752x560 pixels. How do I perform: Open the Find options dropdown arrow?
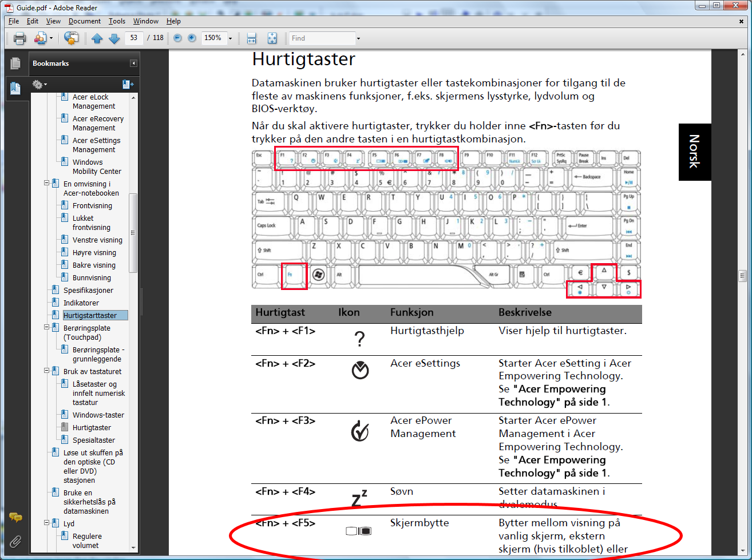[x=358, y=38]
